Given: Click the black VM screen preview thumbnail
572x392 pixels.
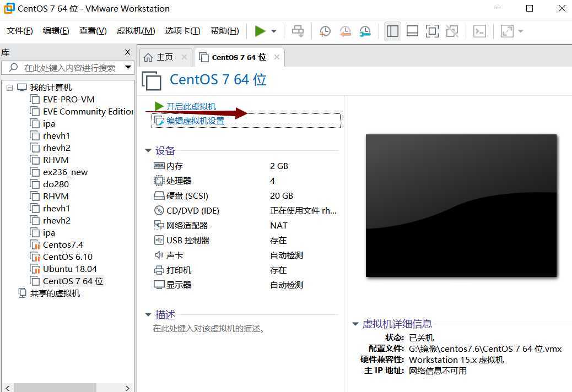Looking at the screenshot, I should (x=461, y=206).
